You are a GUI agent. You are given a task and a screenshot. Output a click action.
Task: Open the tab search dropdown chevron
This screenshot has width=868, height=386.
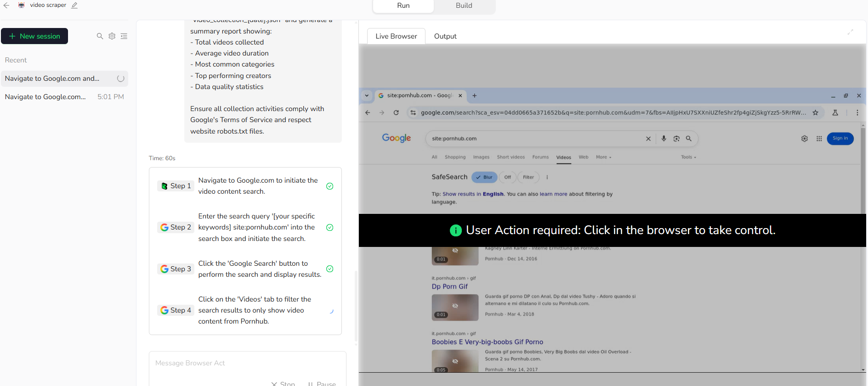tap(367, 95)
